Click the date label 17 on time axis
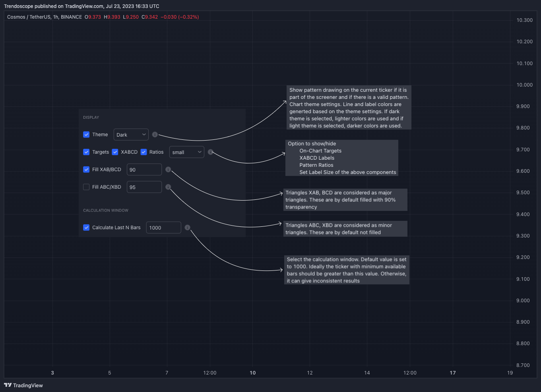Viewport: 541px width, 392px height. pyautogui.click(x=453, y=373)
